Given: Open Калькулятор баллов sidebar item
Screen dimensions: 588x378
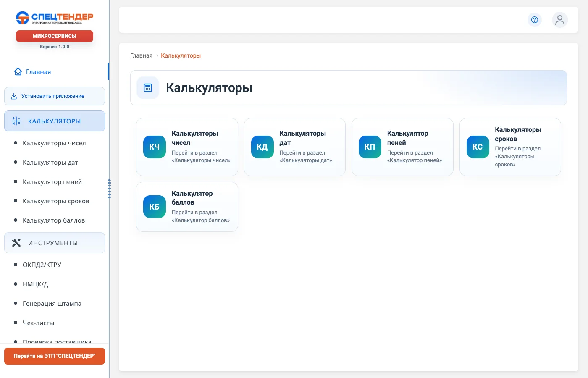Looking at the screenshot, I should (54, 220).
